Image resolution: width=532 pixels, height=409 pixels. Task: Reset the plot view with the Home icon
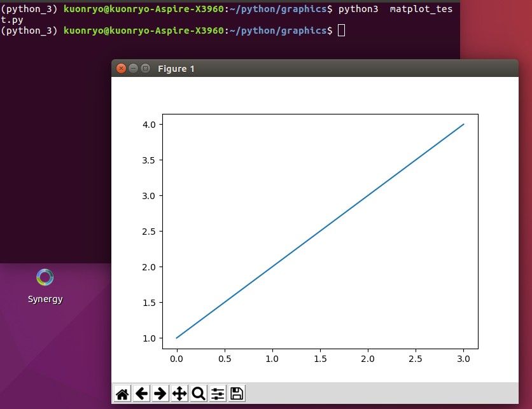pyautogui.click(x=122, y=394)
